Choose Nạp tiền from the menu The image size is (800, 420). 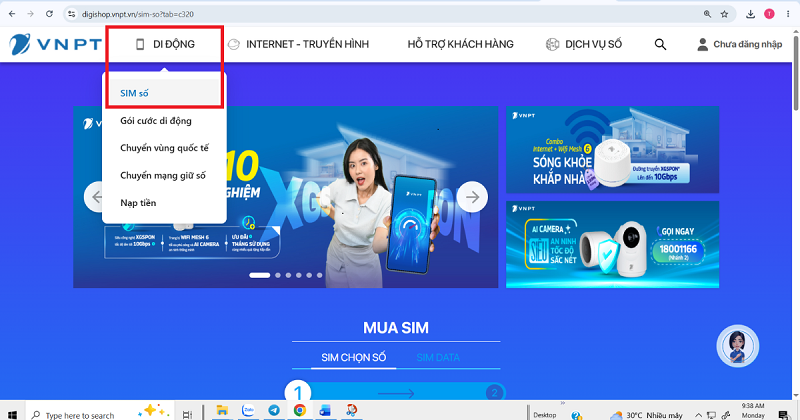tap(138, 203)
